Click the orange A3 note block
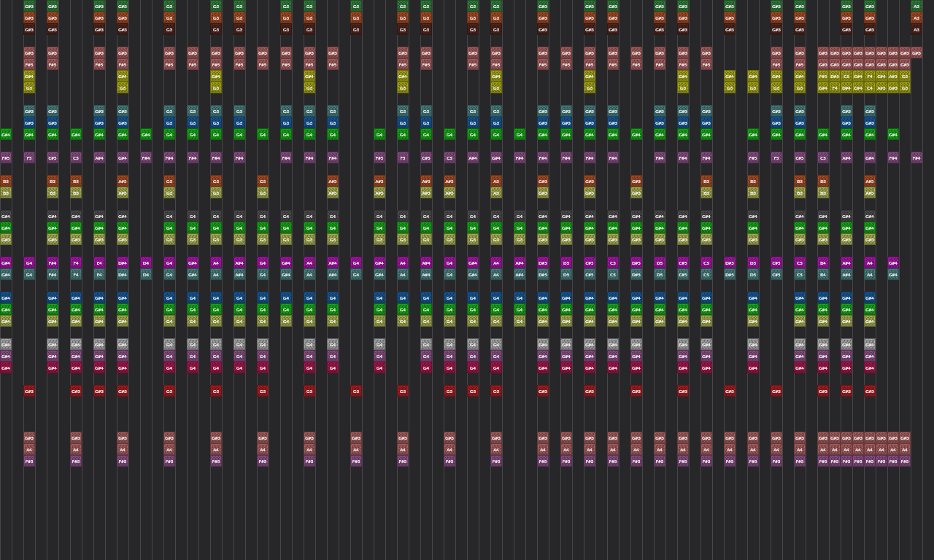934x560 pixels. (x=916, y=17)
